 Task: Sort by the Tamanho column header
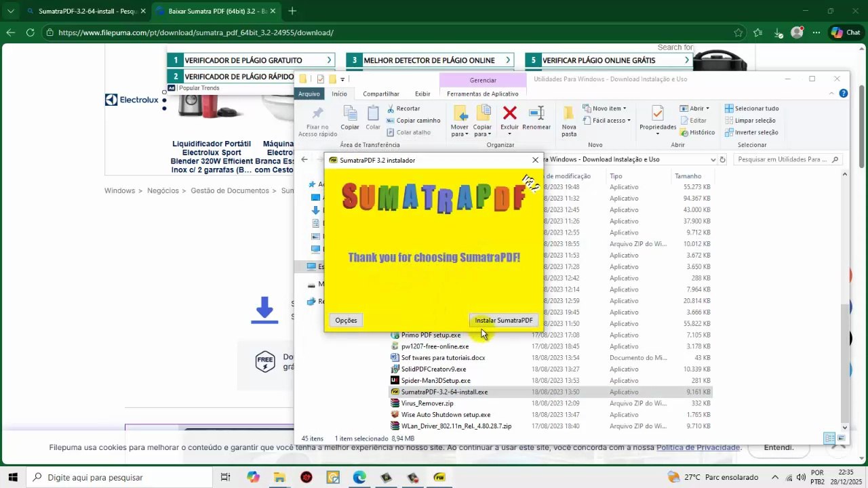(688, 176)
